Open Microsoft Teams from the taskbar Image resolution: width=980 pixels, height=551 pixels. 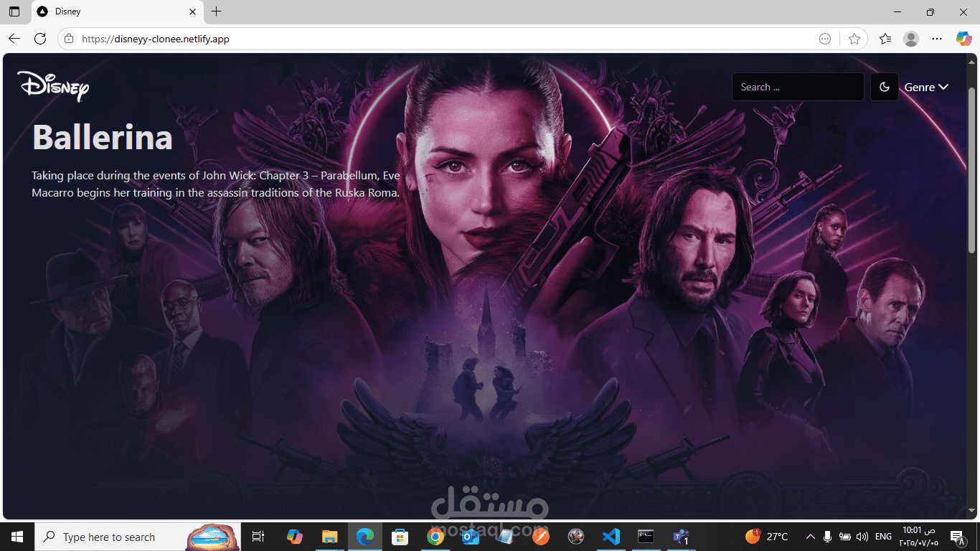point(681,537)
